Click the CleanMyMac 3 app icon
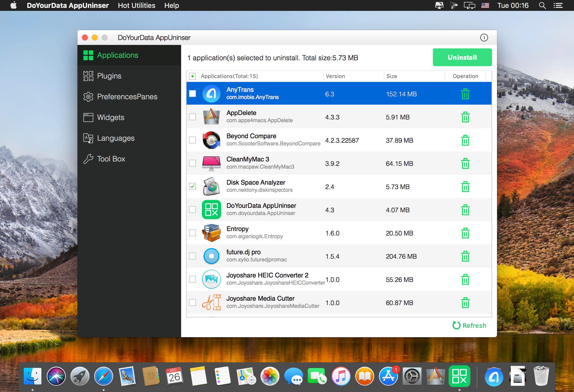The width and height of the screenshot is (574, 392). (x=211, y=163)
